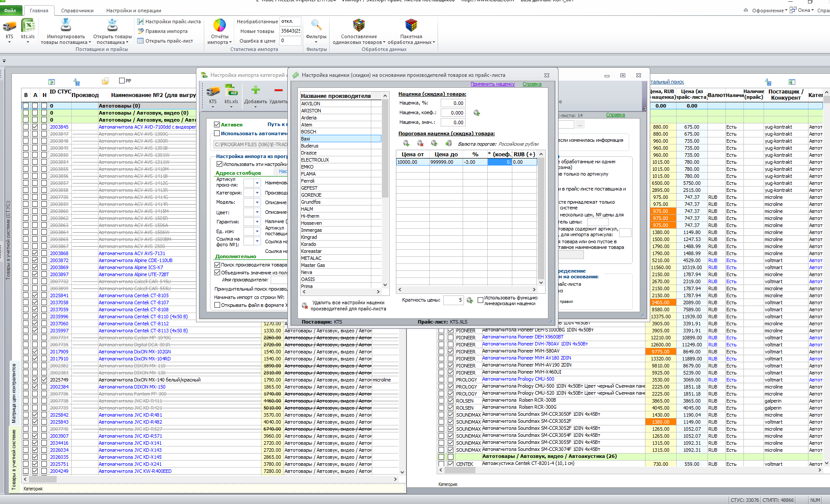Viewport: 830px width, 504px height.
Task: Click the left grid horizontal scrollbar
Action: tap(210, 479)
